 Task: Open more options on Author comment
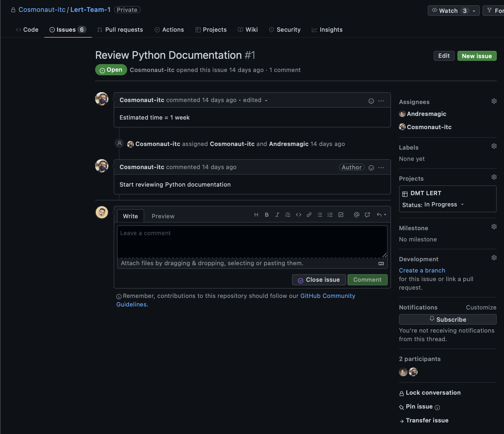click(x=381, y=168)
